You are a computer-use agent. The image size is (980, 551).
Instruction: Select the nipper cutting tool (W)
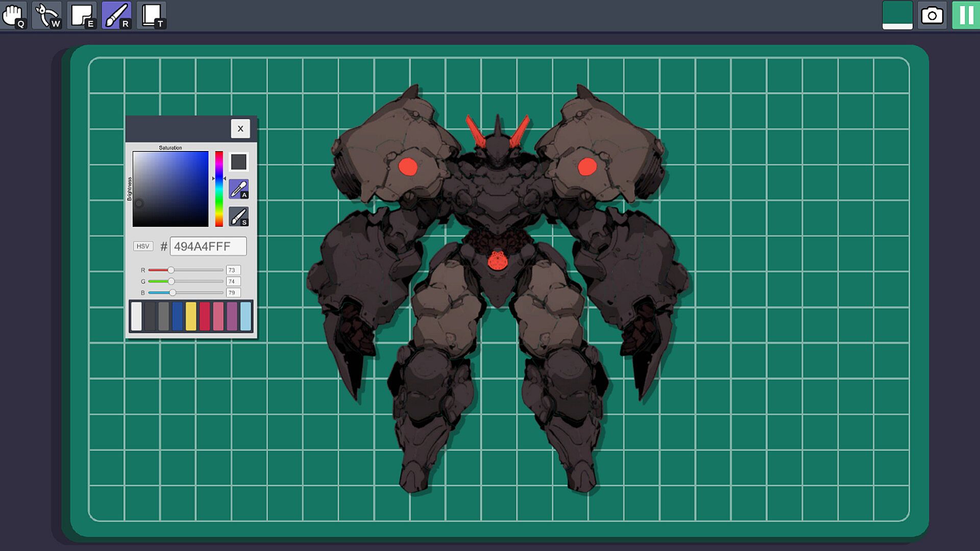[x=47, y=15]
